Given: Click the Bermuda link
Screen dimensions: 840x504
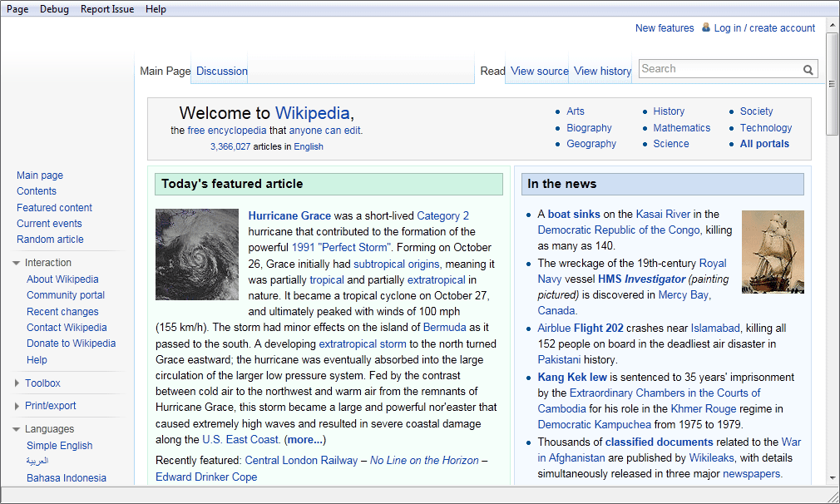Looking at the screenshot, I should [445, 327].
